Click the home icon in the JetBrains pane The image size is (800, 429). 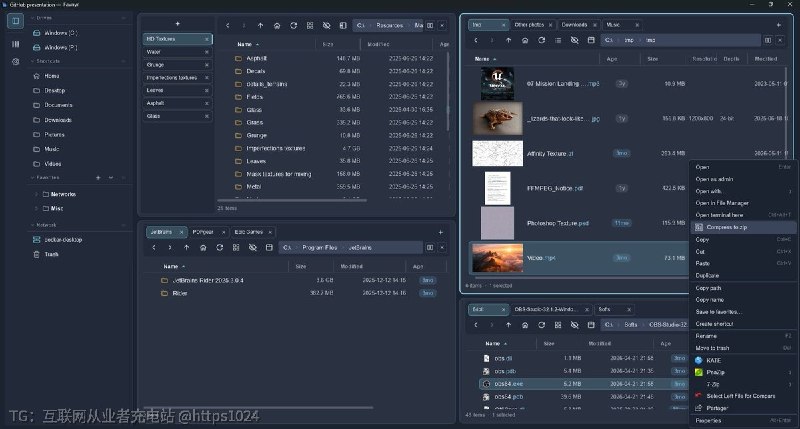pos(203,247)
